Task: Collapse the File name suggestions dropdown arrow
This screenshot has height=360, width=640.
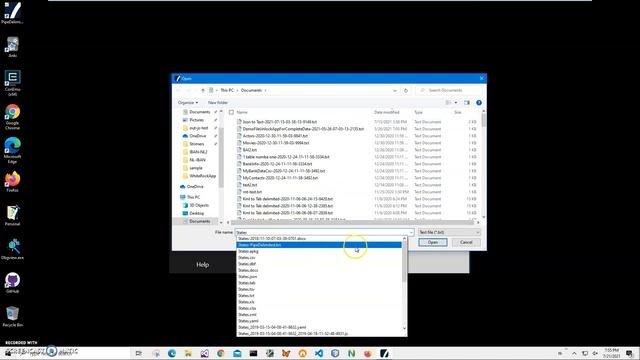Action: [411, 232]
